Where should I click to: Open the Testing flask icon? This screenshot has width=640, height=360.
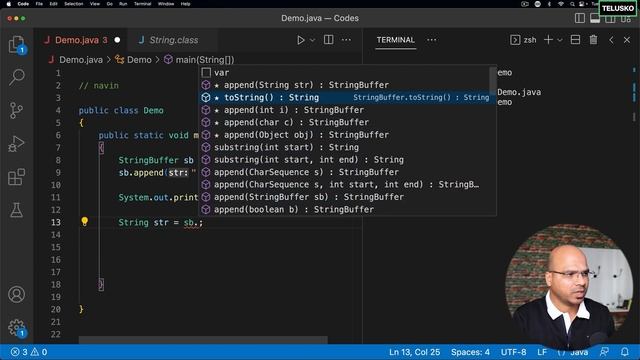point(16,210)
